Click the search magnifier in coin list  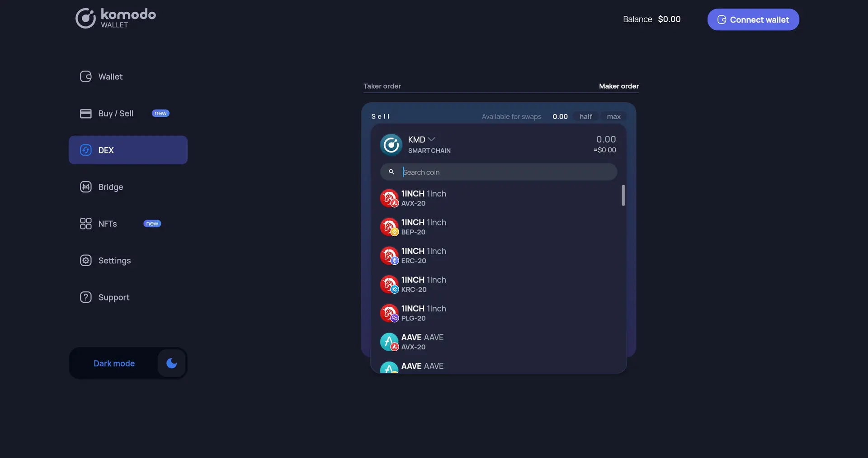(391, 172)
